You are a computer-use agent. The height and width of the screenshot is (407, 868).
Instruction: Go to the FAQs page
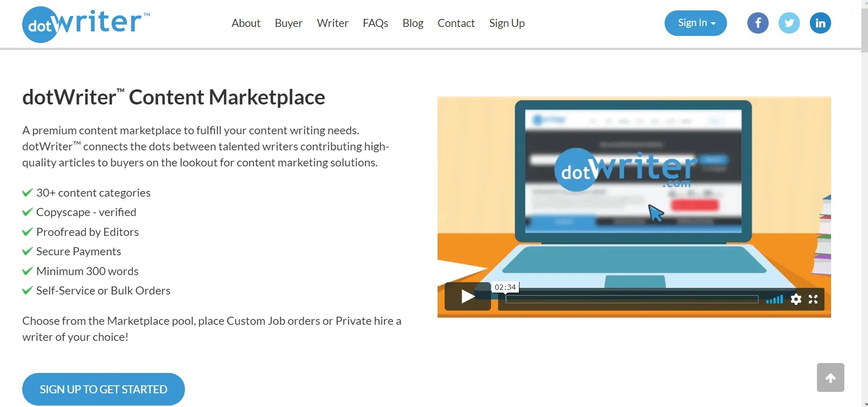click(x=376, y=23)
